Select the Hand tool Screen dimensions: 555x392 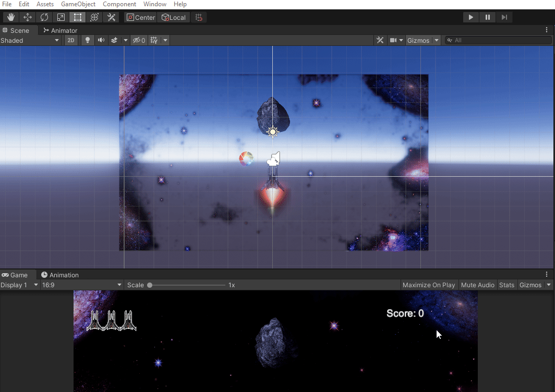click(10, 17)
